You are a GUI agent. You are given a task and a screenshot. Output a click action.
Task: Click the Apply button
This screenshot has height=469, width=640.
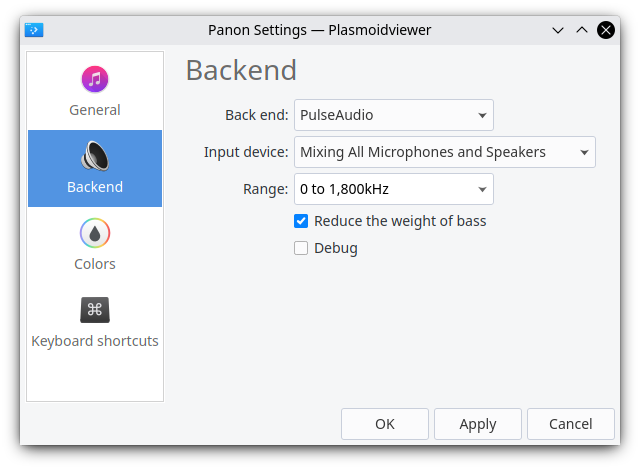tap(478, 424)
